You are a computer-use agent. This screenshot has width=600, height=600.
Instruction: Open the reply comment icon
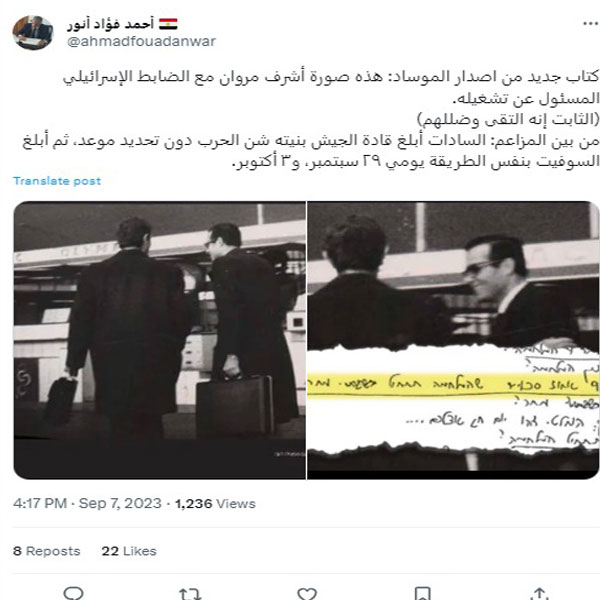tap(73, 593)
